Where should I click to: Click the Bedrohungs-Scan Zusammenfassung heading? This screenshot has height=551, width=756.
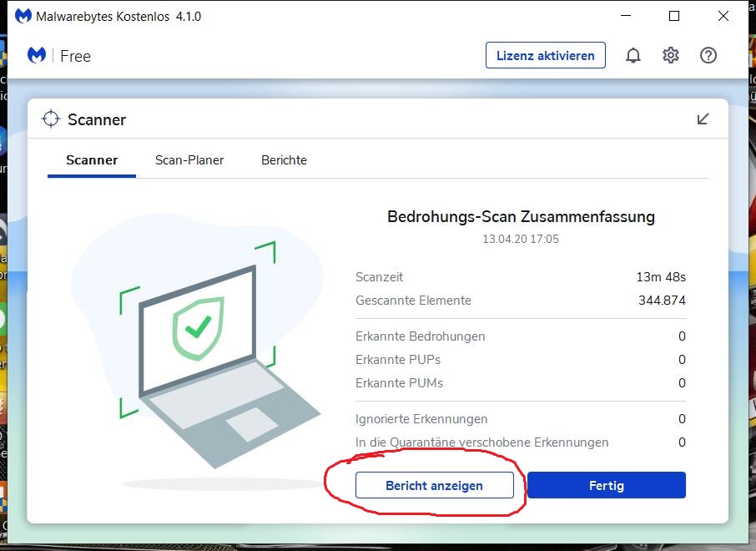click(x=521, y=216)
